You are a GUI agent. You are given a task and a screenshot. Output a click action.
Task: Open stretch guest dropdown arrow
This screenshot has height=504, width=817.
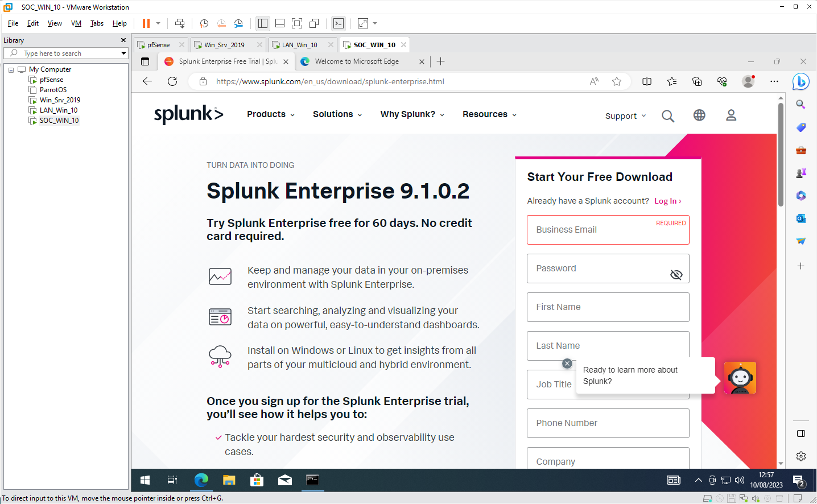(x=375, y=23)
